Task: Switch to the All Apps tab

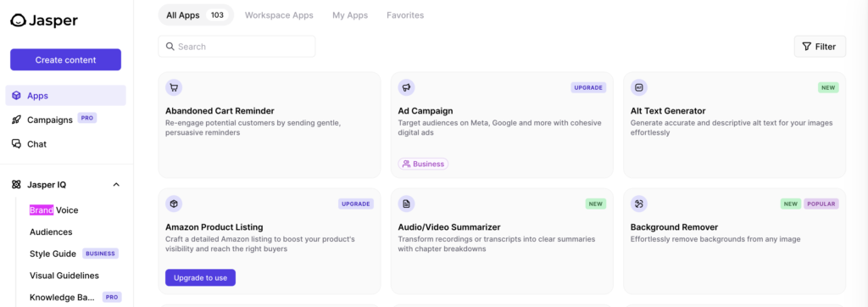Action: coord(196,15)
